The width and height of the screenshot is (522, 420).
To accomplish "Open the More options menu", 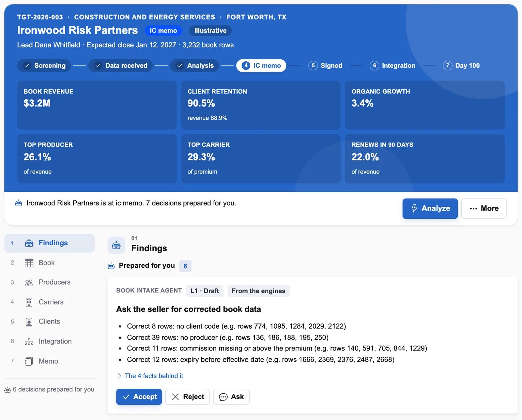I will [x=484, y=208].
